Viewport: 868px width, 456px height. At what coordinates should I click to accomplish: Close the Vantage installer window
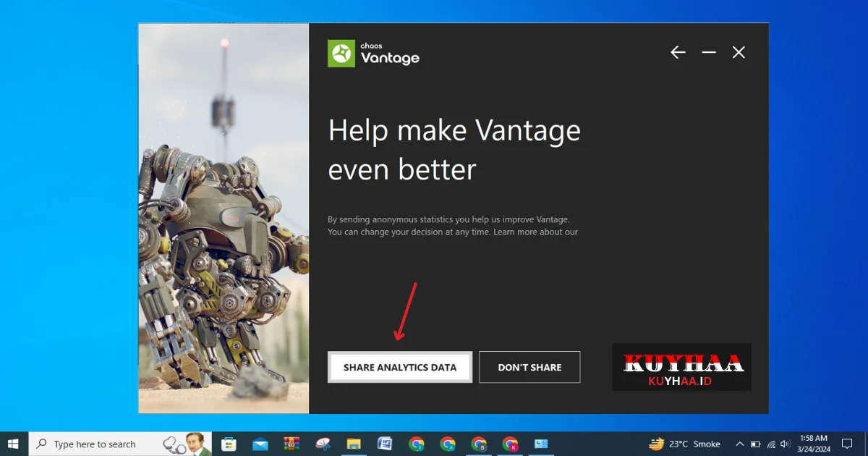[x=739, y=52]
